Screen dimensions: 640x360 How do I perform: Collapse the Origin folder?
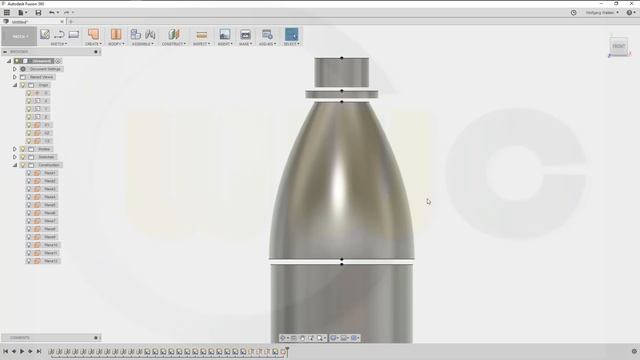tap(15, 85)
